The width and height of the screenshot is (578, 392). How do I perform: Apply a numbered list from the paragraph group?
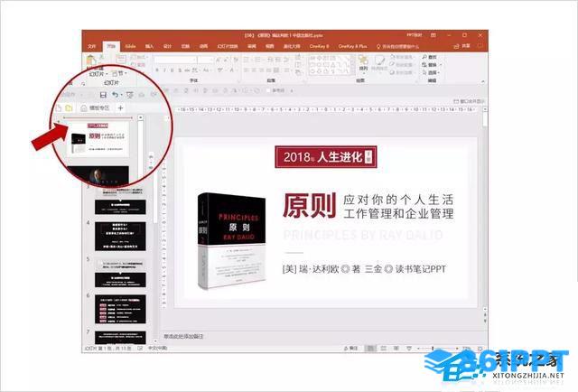pyautogui.click(x=258, y=60)
